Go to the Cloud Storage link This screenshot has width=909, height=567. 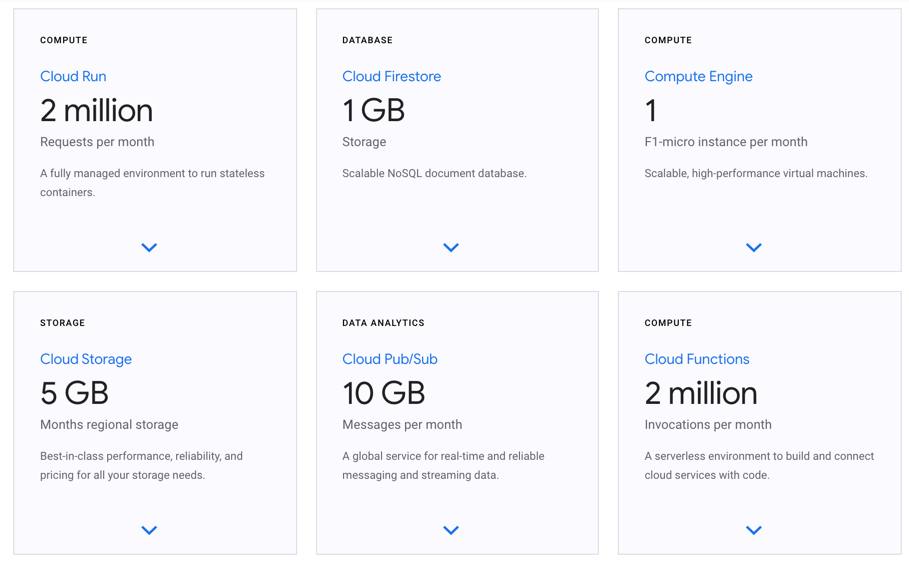[x=86, y=359]
